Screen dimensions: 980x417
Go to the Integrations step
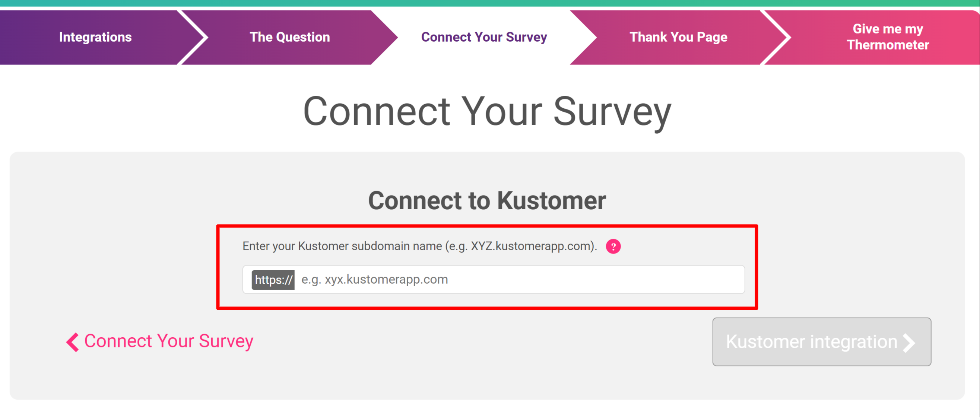(x=95, y=37)
